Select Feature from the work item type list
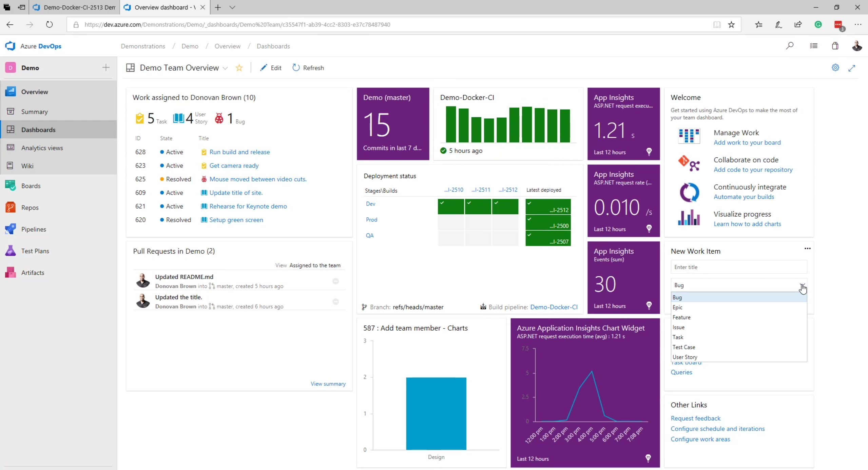This screenshot has width=868, height=470. [739, 317]
